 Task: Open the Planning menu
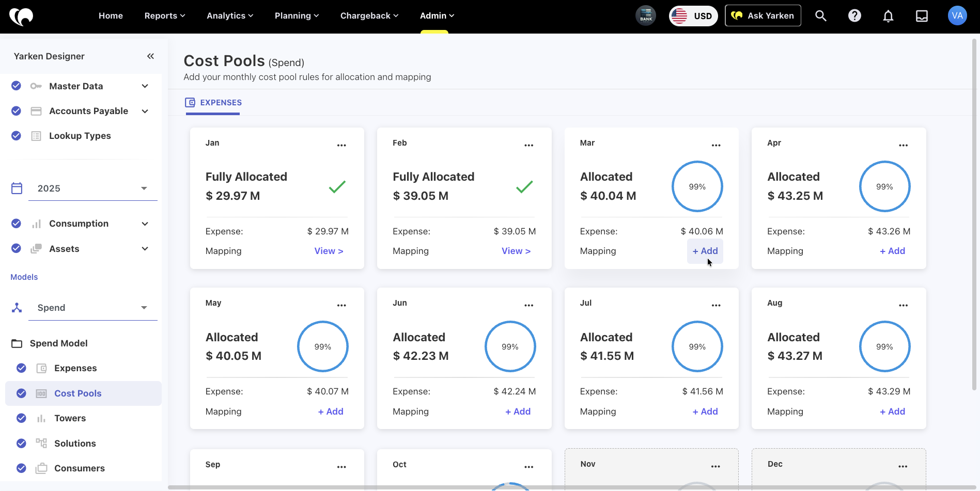(x=297, y=16)
